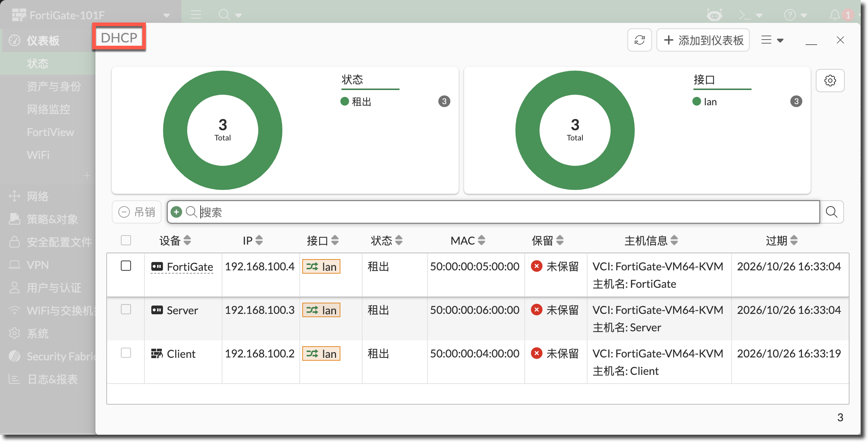The image size is (868, 442).
Task: Click 添加到仪表板 button
Action: [703, 40]
